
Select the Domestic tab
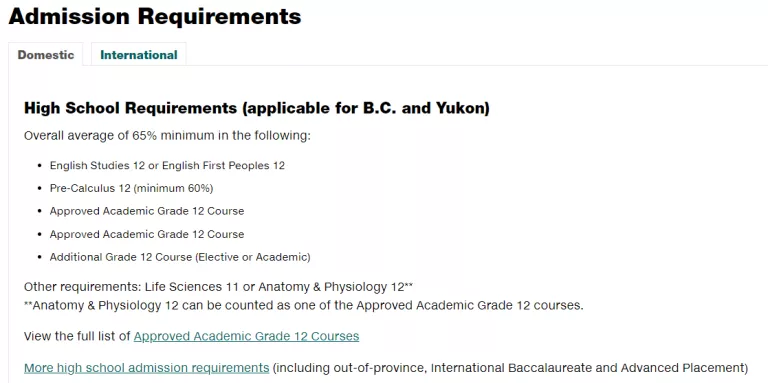point(46,55)
